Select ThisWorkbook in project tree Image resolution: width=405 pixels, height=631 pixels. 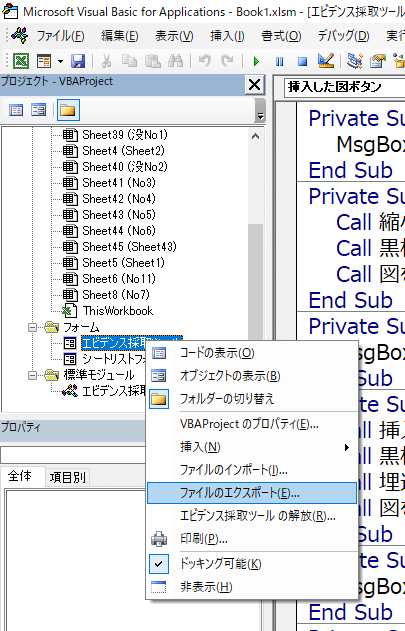(x=118, y=311)
